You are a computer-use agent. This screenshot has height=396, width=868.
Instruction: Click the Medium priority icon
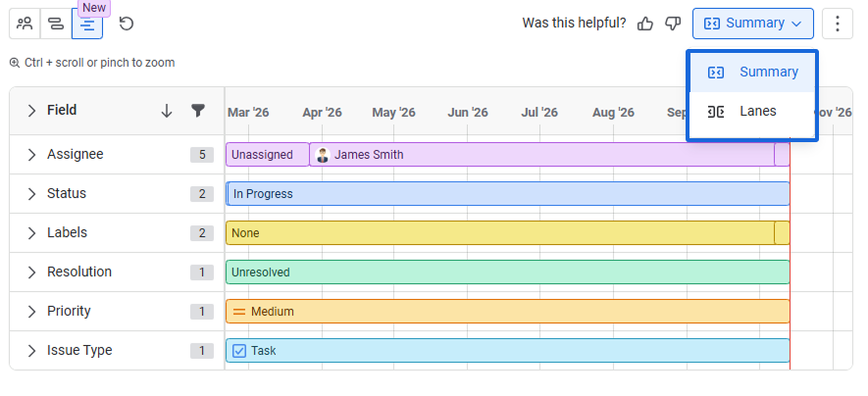tap(239, 312)
